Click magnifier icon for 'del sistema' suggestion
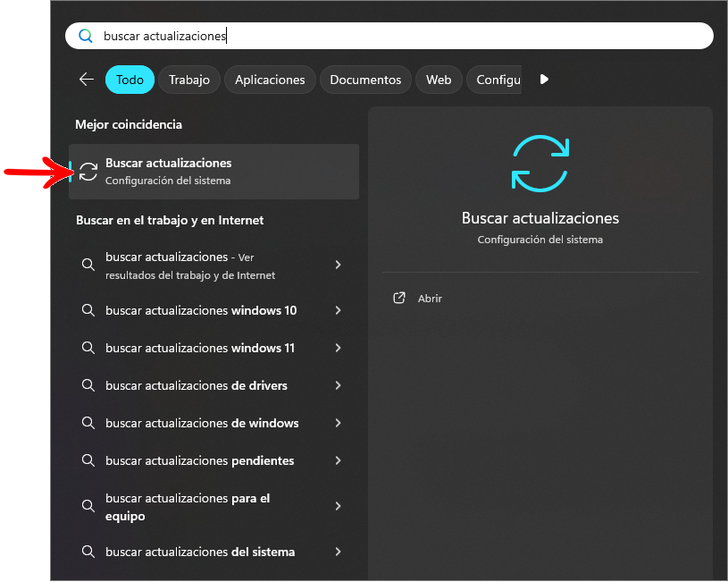The height and width of the screenshot is (582, 728). 88,552
